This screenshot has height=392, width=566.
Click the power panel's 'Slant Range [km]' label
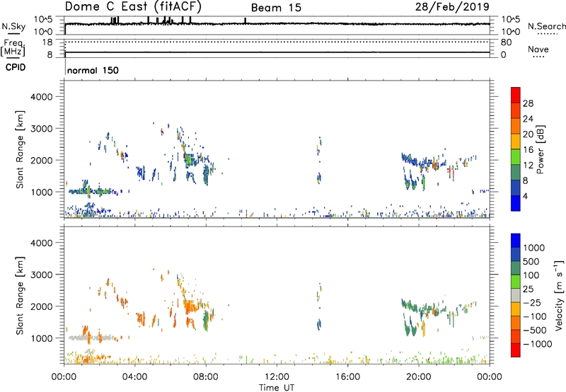[x=20, y=149]
